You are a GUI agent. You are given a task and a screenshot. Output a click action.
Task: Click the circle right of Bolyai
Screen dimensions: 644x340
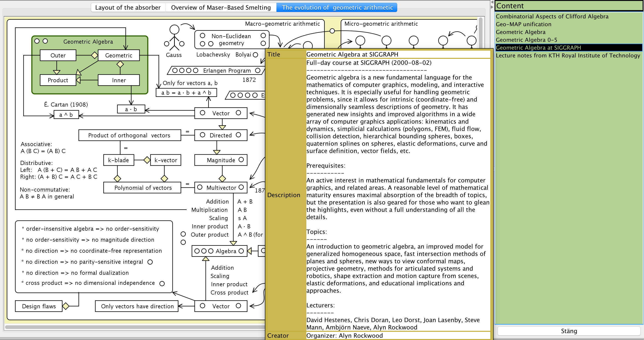pyautogui.click(x=255, y=55)
